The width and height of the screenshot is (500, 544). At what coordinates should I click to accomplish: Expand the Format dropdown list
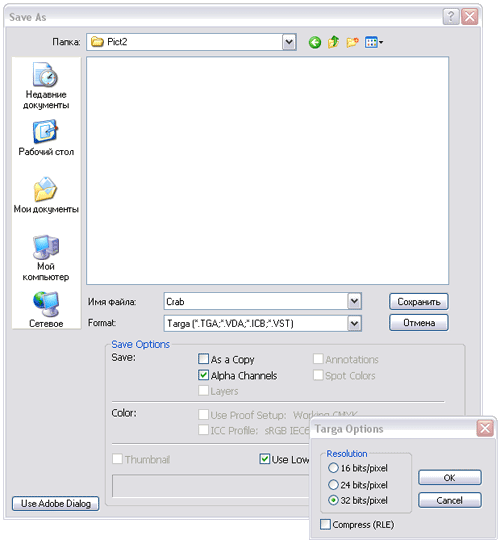click(x=354, y=323)
